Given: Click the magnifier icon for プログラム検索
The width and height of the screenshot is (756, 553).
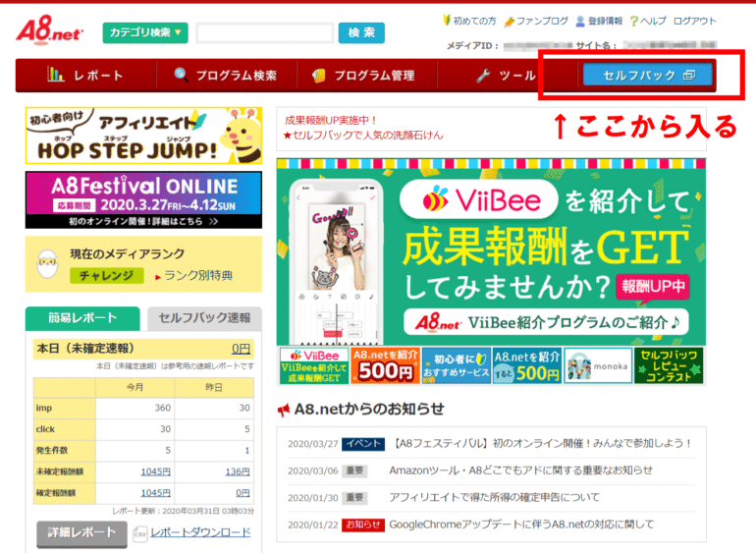Looking at the screenshot, I should 181,74.
